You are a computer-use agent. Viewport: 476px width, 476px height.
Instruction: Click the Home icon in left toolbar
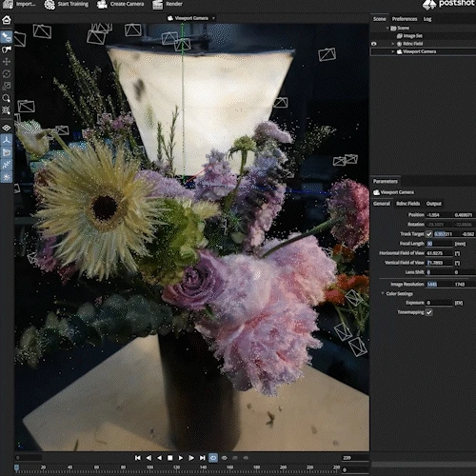tap(7, 20)
